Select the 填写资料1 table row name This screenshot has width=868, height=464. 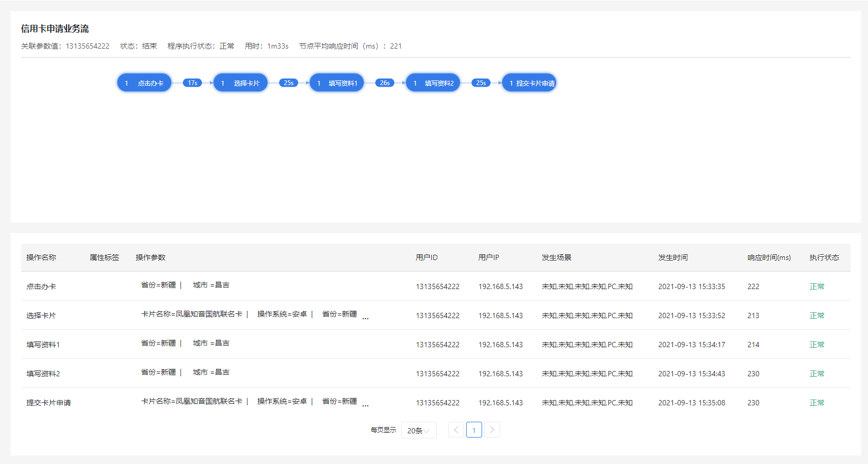tap(43, 345)
